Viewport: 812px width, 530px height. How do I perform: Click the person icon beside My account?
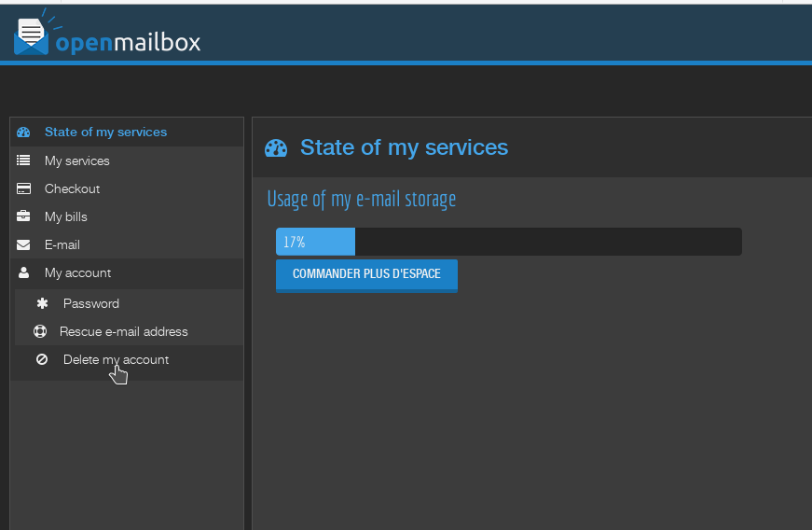point(23,272)
